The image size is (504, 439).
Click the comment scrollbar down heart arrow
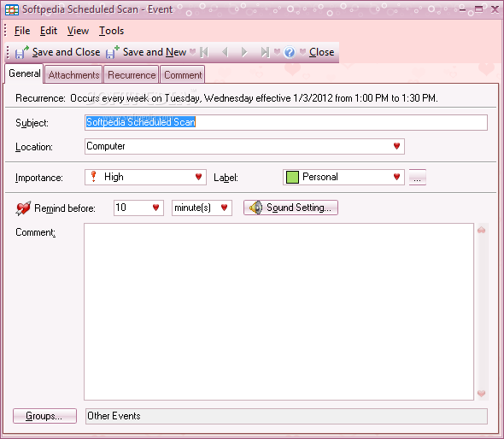481,394
